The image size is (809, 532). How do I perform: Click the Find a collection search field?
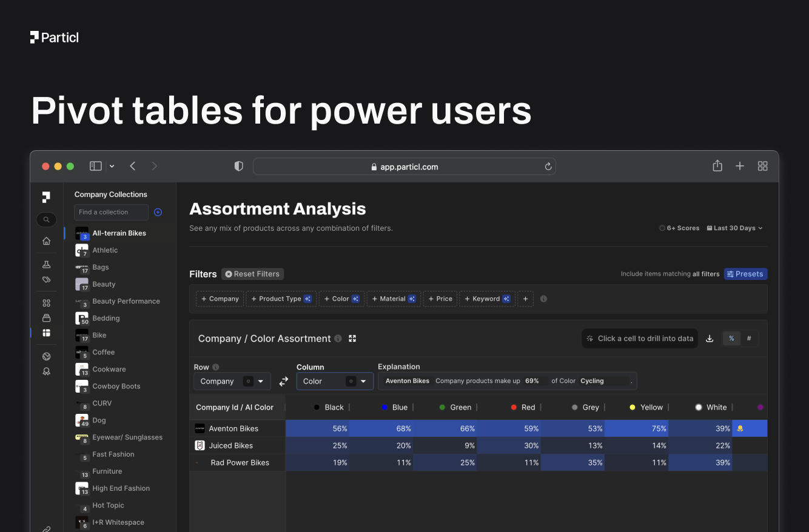pyautogui.click(x=111, y=212)
